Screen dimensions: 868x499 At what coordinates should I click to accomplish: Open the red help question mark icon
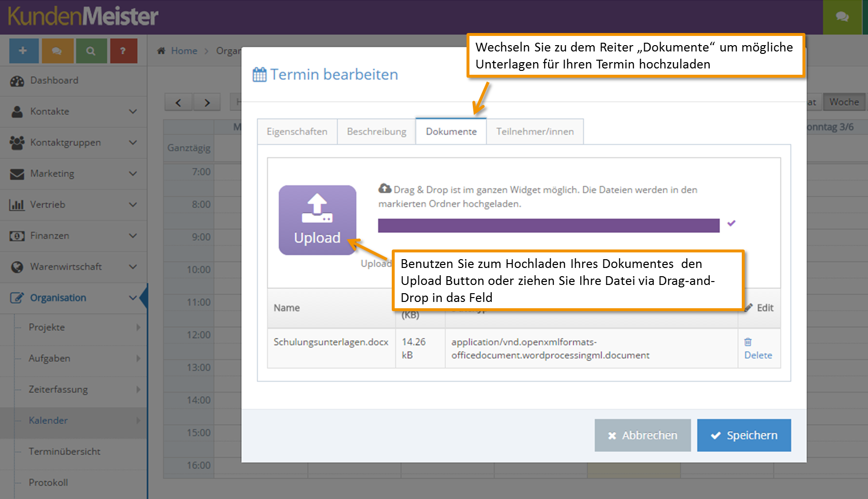click(x=123, y=51)
